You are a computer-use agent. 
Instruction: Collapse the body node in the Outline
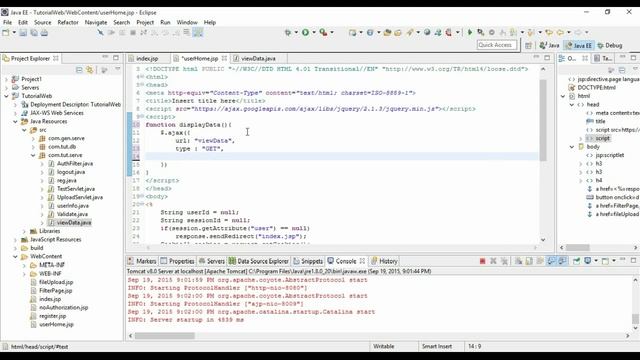[x=572, y=147]
